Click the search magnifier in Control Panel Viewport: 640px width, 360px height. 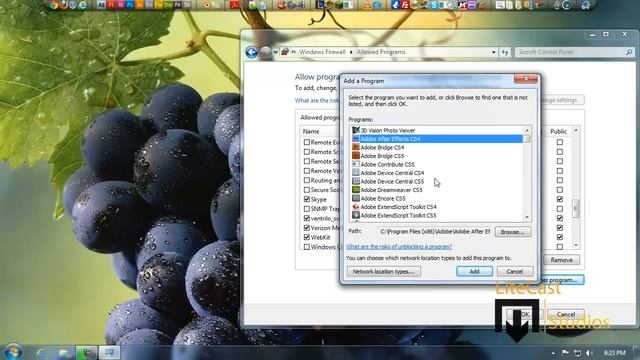[629, 52]
